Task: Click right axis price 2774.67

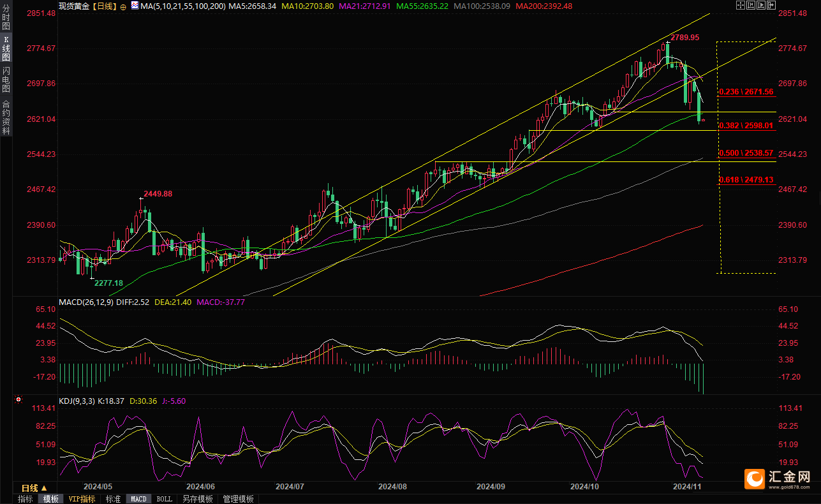Action: pyautogui.click(x=793, y=48)
